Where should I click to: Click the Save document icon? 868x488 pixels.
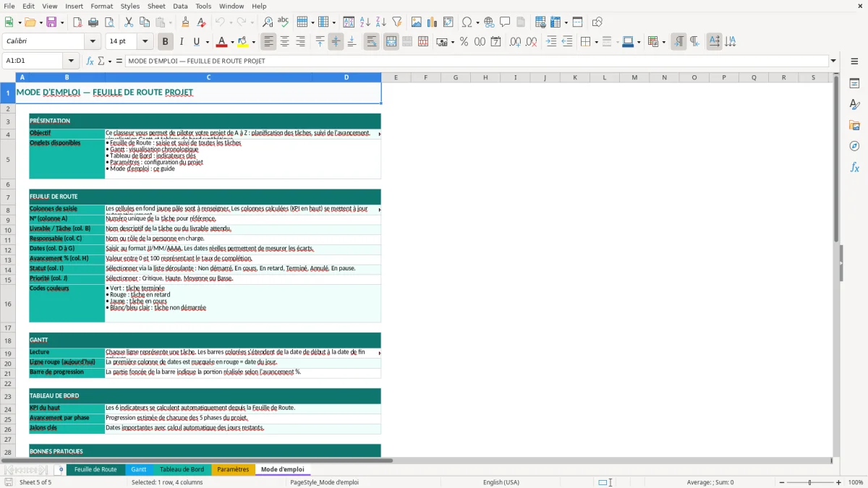coord(51,22)
